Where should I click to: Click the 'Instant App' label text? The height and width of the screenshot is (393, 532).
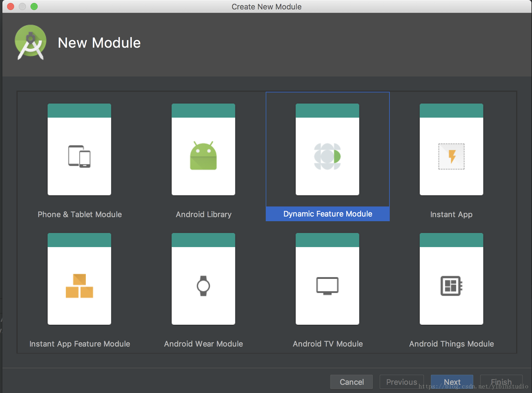[x=452, y=215]
